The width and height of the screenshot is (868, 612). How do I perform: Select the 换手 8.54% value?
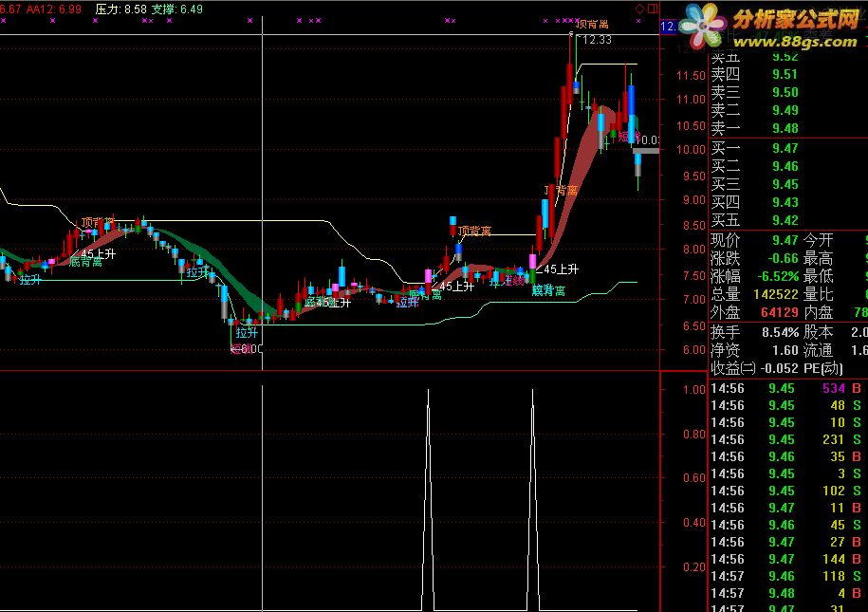click(780, 333)
